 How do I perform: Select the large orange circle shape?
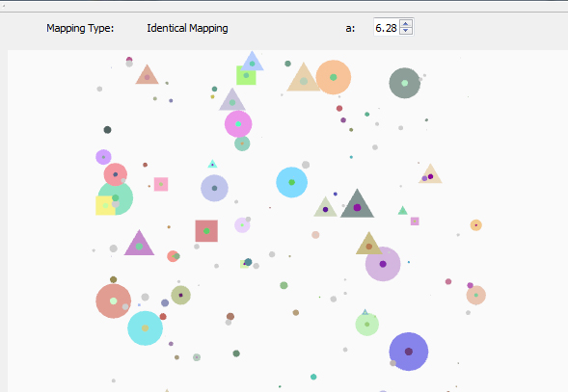point(334,77)
